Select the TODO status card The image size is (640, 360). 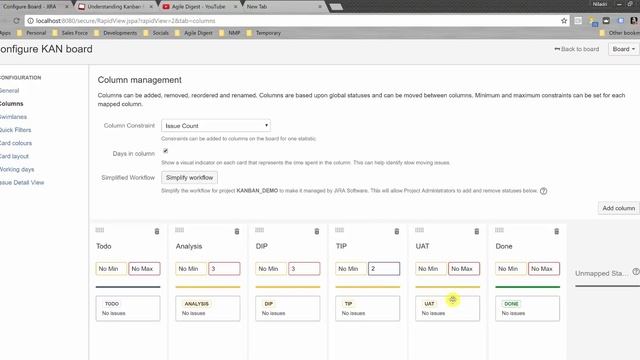[128, 309]
